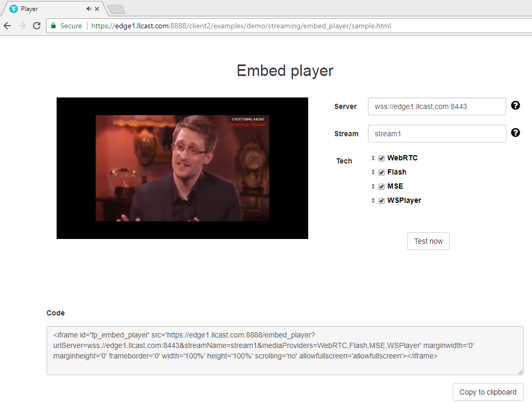Uncheck the MSE checkbox
Screen dimensions: 532x403
pos(382,187)
